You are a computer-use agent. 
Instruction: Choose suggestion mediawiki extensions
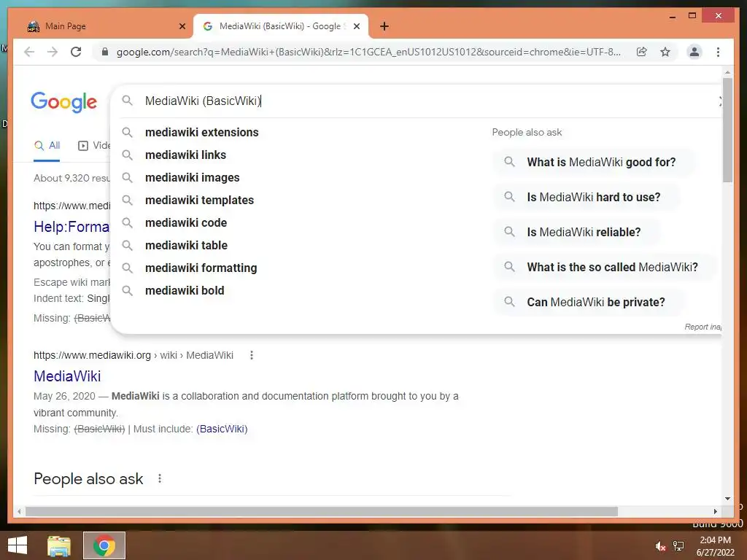coord(202,133)
